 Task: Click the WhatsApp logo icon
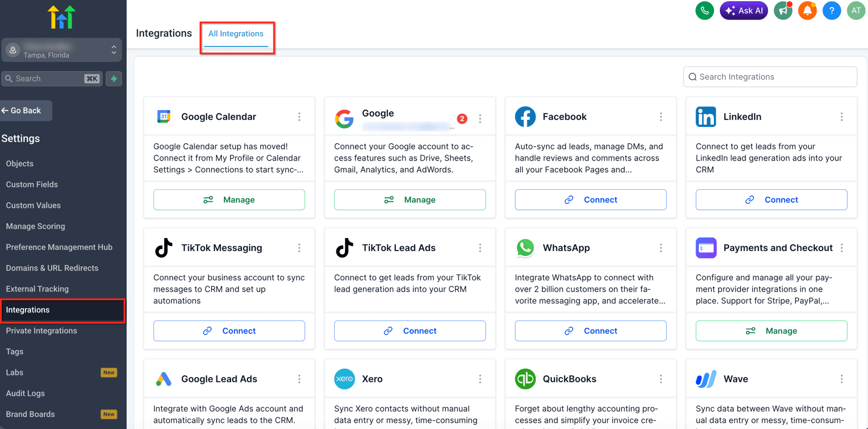tap(525, 248)
